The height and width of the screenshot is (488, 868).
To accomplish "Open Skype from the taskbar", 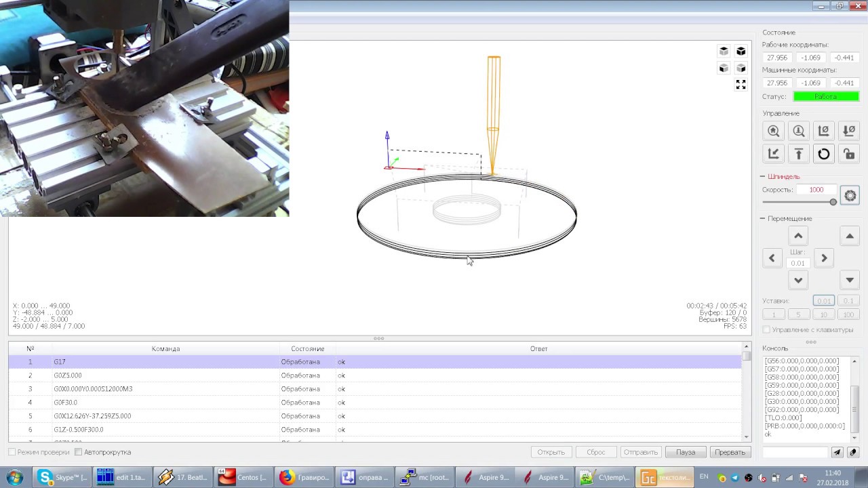I will coord(63,477).
